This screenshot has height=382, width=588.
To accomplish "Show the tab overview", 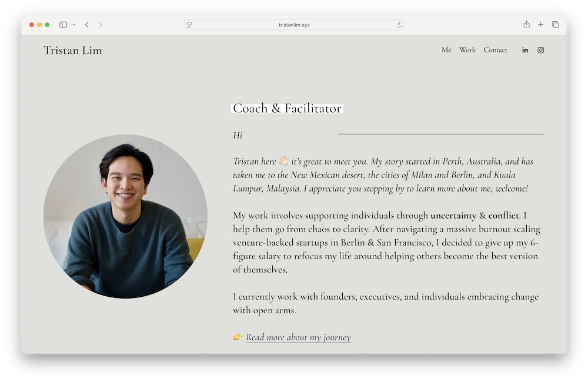I will (556, 25).
